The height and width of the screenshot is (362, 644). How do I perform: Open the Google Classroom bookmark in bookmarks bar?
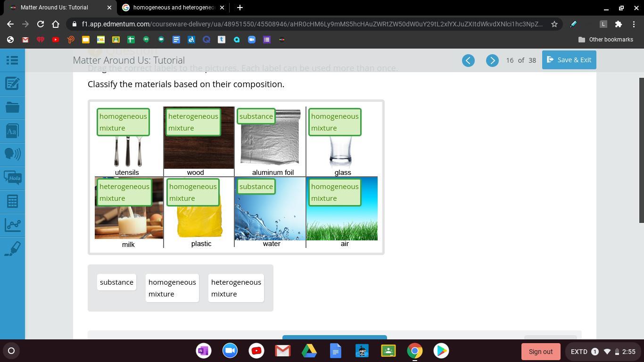tap(116, 40)
